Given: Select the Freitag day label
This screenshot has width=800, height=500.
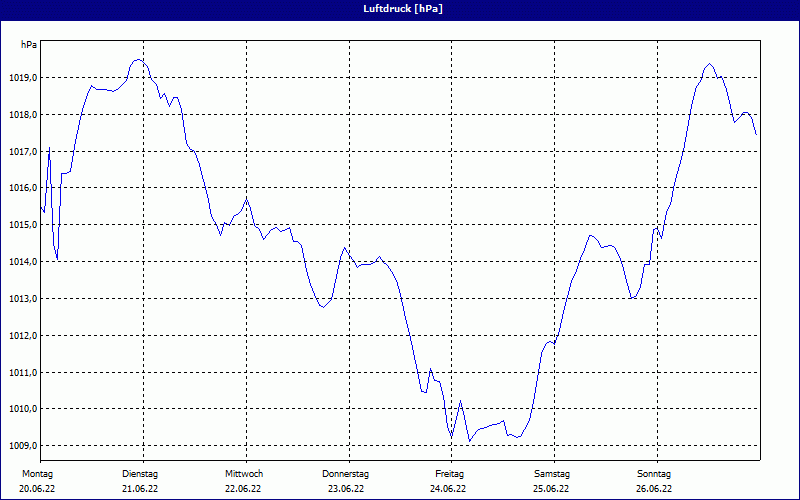Looking at the screenshot, I should click(449, 474).
